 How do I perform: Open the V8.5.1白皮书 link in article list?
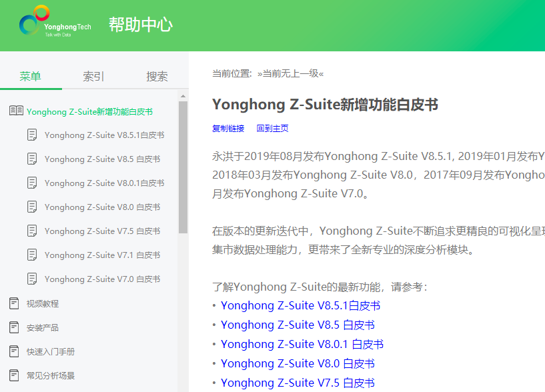(301, 305)
